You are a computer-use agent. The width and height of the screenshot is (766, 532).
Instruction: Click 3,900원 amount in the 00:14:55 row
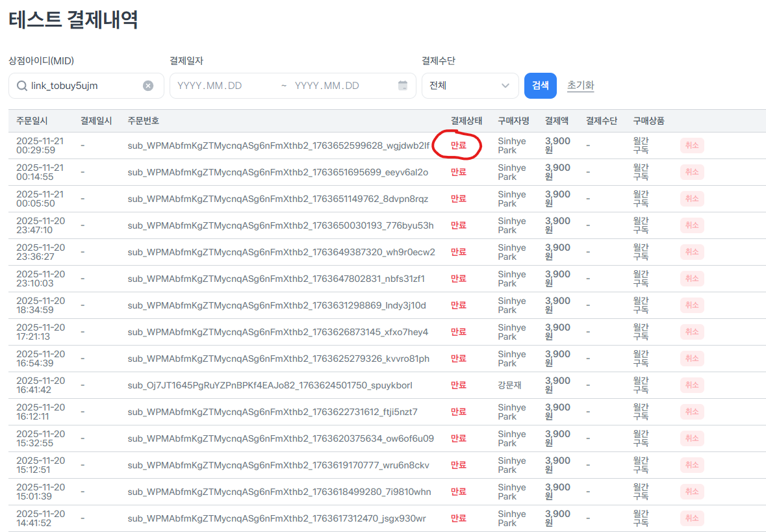click(x=557, y=172)
